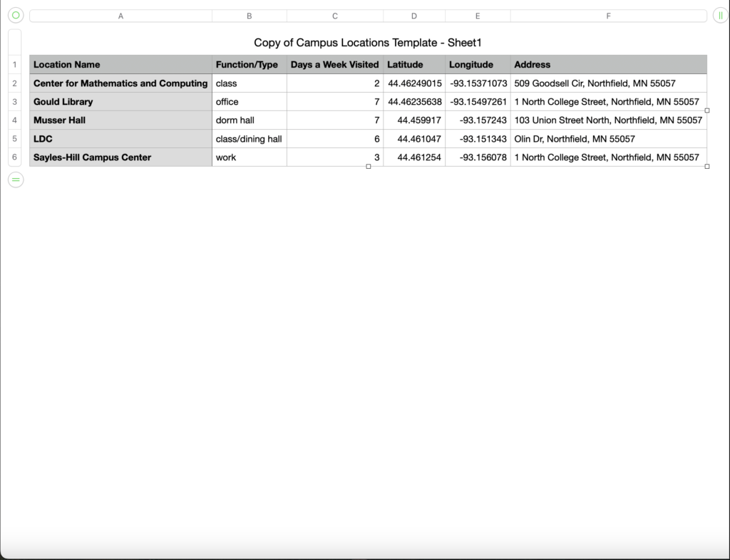
Task: Select the 'work' function cell
Action: [249, 157]
